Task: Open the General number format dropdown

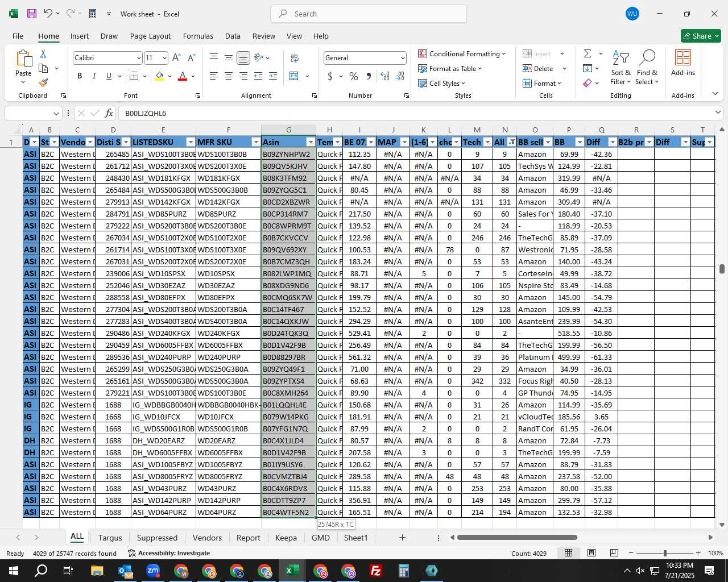Action: coord(403,58)
